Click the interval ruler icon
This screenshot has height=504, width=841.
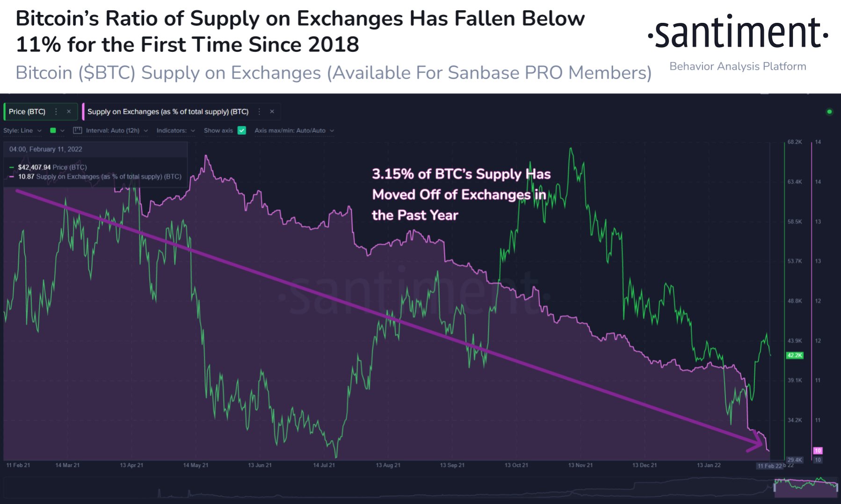point(78,130)
